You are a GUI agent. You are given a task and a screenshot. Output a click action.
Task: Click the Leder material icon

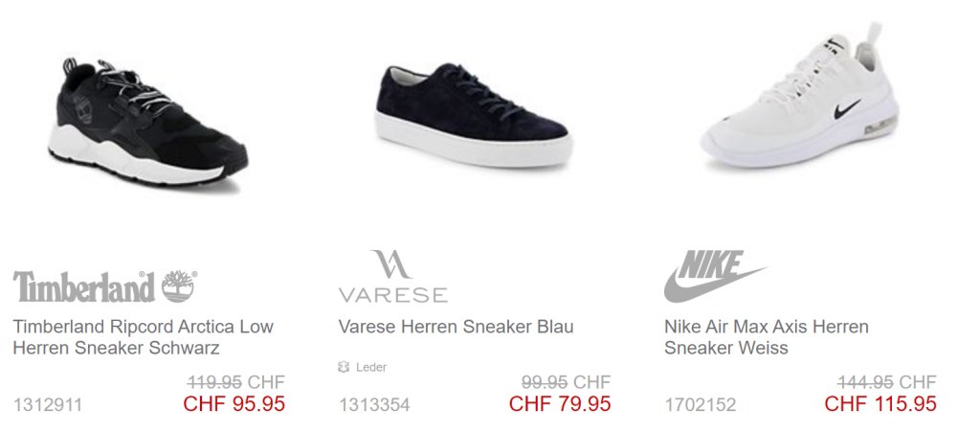coord(344,367)
